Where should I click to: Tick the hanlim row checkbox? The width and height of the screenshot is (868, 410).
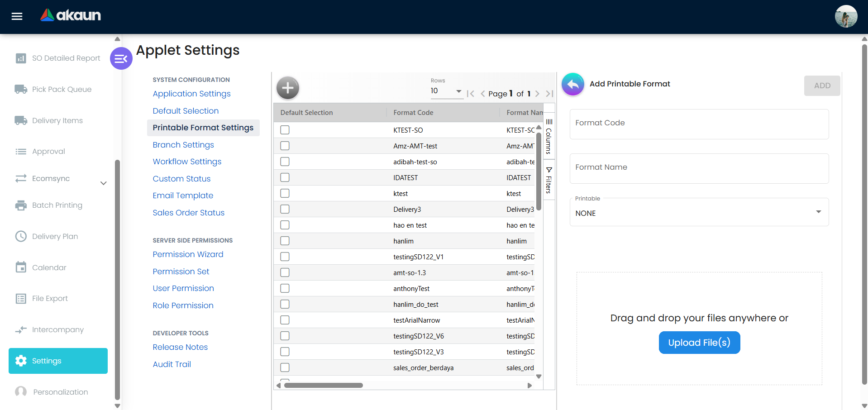(x=285, y=241)
